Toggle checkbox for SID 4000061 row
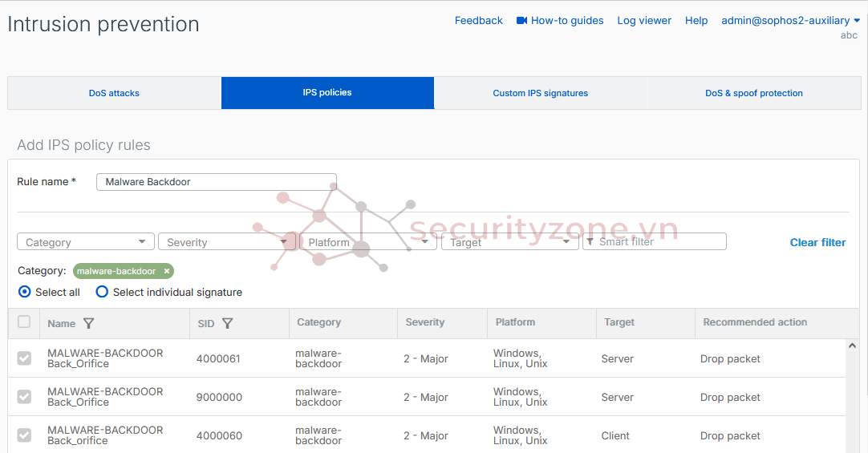 [24, 358]
